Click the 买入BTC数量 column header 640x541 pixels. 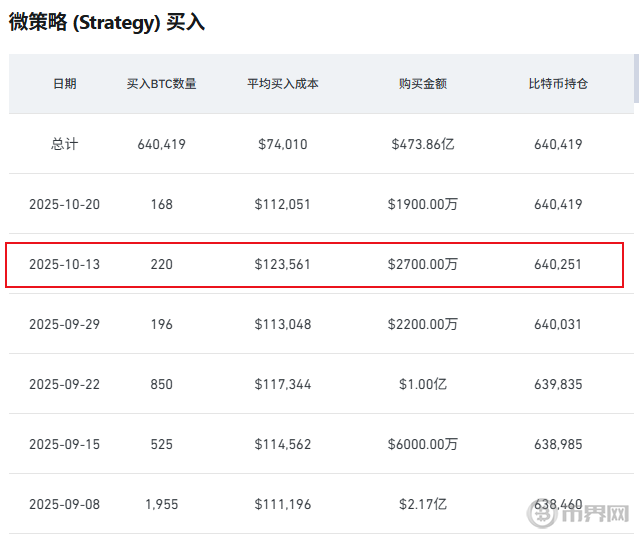click(162, 84)
